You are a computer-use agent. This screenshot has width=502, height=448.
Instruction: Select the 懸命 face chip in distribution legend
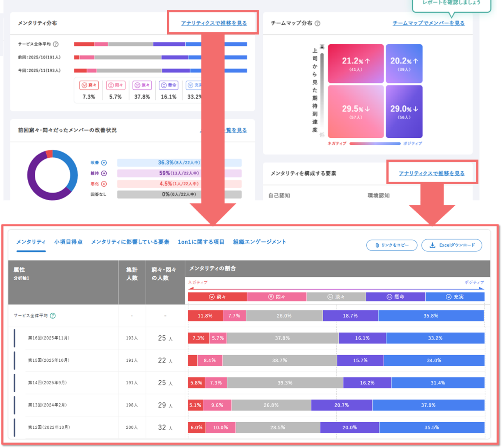(x=169, y=85)
